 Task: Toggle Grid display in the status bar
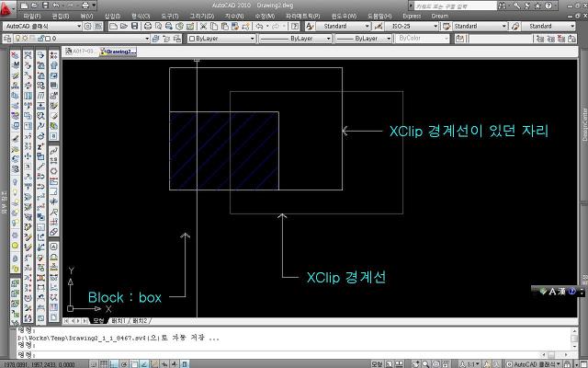pyautogui.click(x=104, y=364)
